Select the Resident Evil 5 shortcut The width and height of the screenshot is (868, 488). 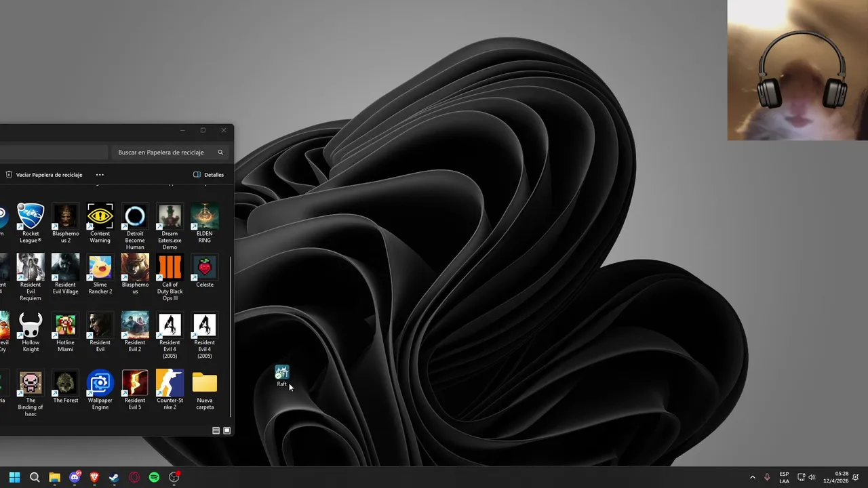(135, 390)
